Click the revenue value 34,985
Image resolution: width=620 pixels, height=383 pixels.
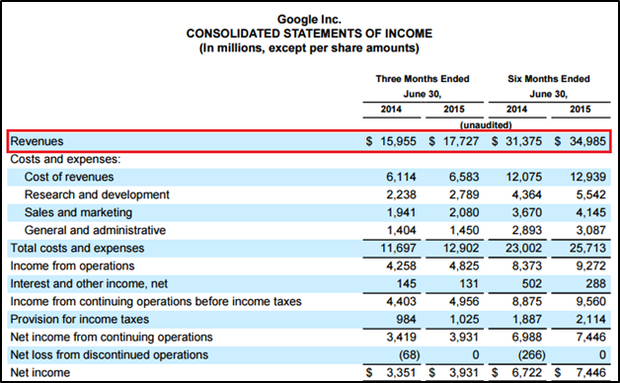pyautogui.click(x=588, y=141)
